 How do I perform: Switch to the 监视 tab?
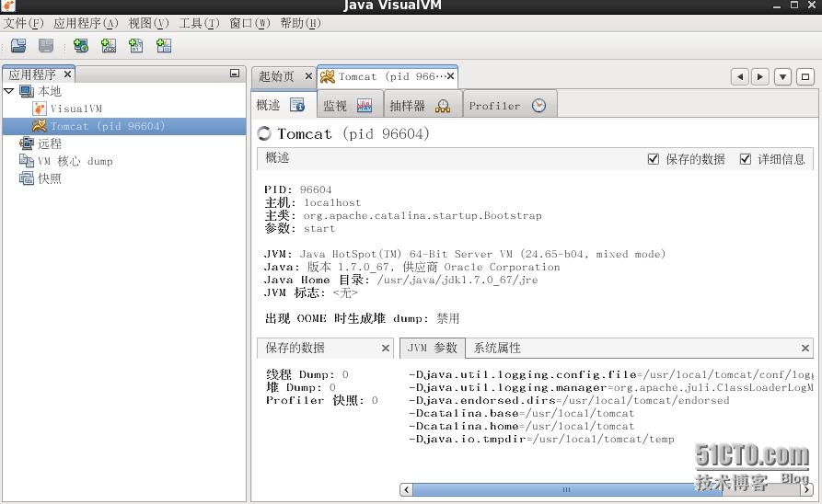click(350, 106)
